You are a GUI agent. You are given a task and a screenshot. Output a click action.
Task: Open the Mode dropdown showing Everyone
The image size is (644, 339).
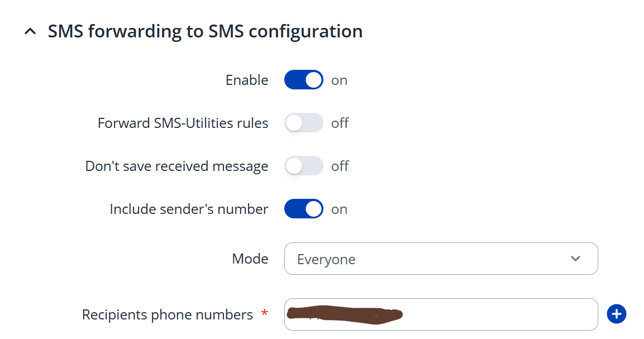click(440, 259)
